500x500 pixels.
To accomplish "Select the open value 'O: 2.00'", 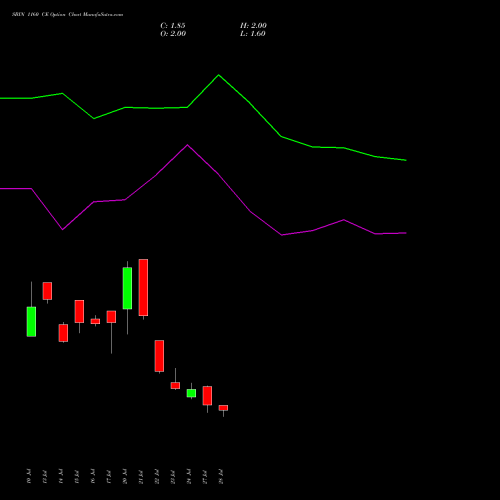I will coord(173,34).
